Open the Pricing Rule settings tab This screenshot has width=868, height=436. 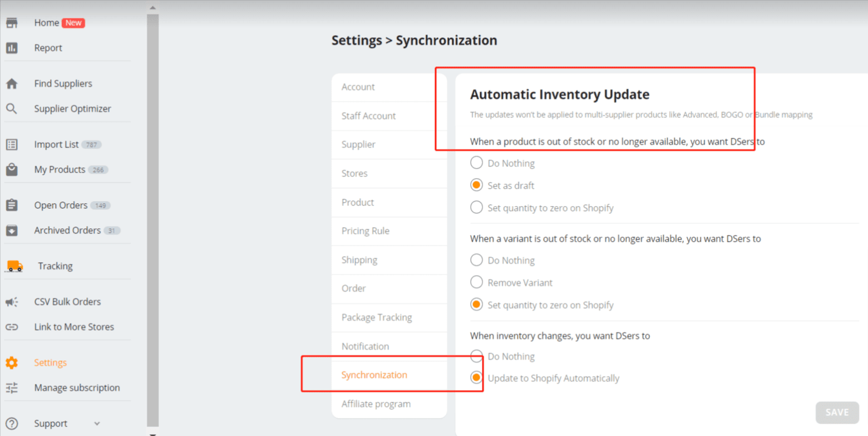(389, 231)
